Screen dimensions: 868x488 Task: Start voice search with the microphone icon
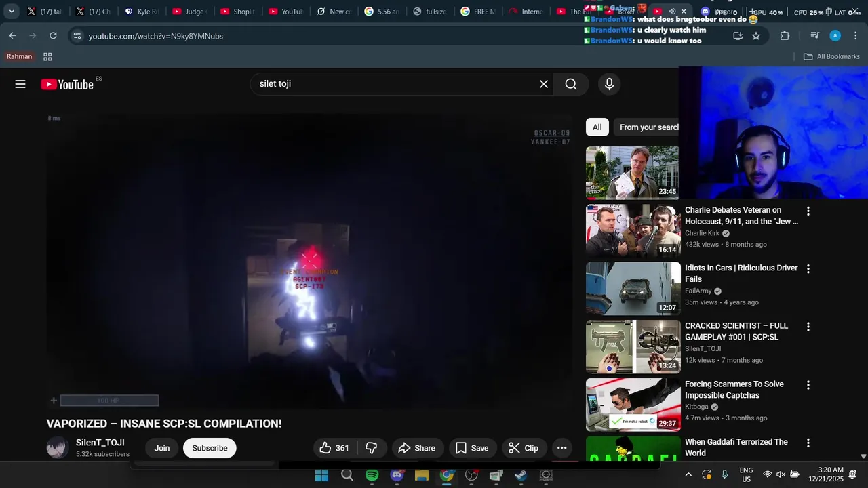[x=609, y=84]
